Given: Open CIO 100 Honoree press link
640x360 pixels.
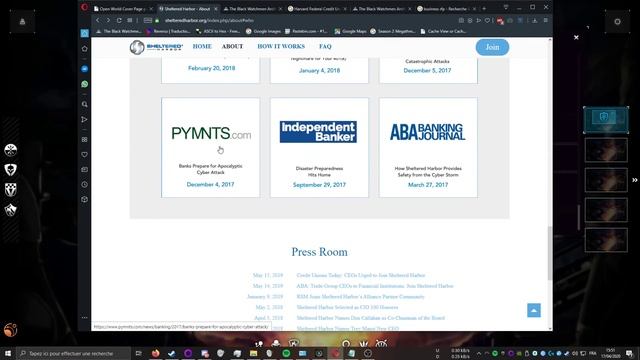Looking at the screenshot, I should (x=347, y=307).
